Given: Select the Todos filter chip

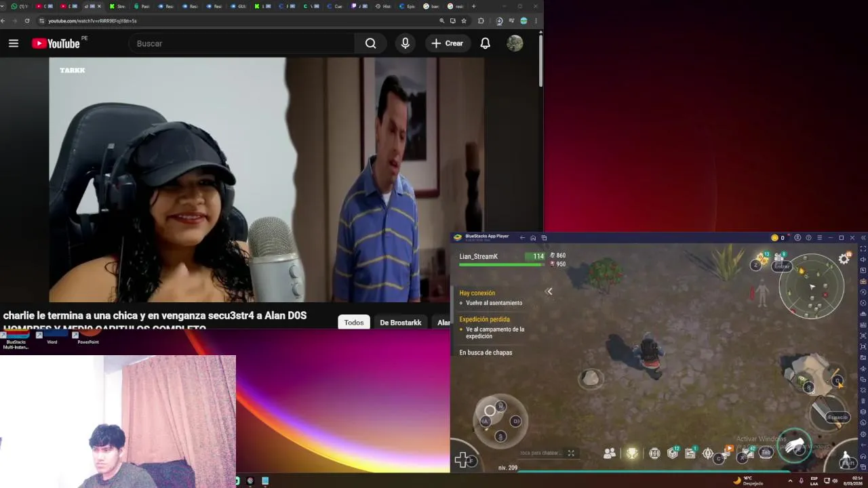Looking at the screenshot, I should click(354, 323).
